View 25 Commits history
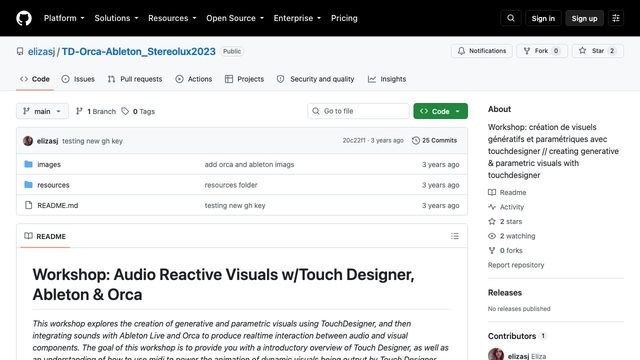Viewport: 640px width, 360px height. point(434,140)
